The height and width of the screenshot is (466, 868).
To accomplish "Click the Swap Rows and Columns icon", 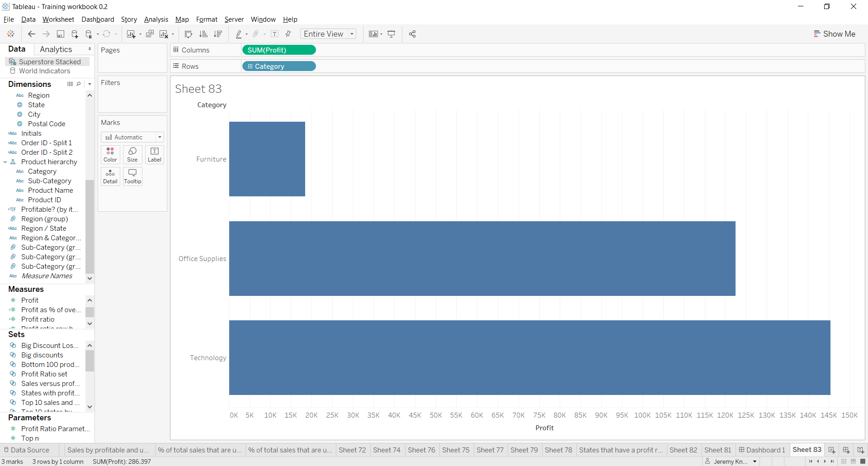I will (x=189, y=34).
